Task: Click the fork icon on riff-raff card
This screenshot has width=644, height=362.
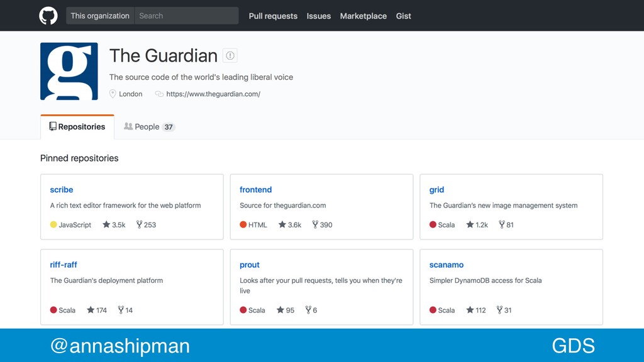Action: tap(121, 310)
